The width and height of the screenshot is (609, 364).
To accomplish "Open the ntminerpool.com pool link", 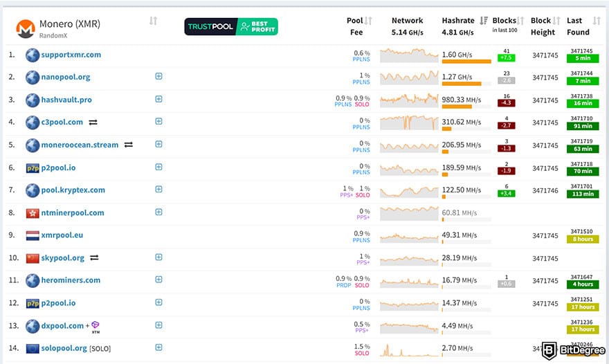I will click(73, 213).
